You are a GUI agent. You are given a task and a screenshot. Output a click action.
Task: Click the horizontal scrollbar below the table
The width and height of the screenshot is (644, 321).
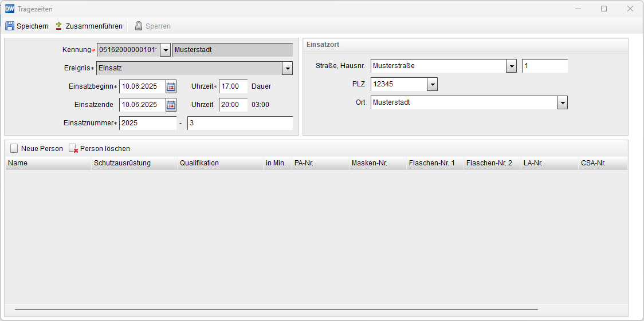(x=276, y=310)
